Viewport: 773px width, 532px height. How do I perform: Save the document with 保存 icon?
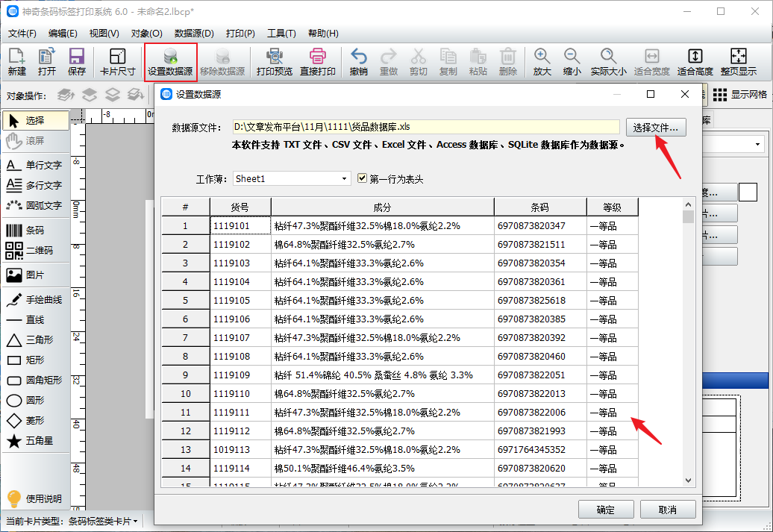point(76,62)
